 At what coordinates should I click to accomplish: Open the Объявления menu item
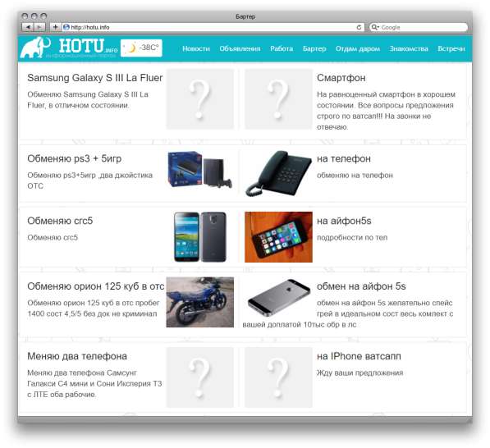240,48
